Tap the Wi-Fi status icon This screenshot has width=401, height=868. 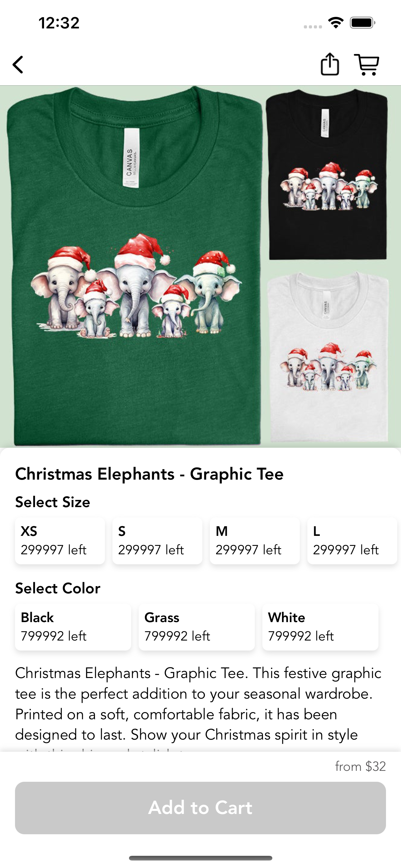click(x=336, y=23)
